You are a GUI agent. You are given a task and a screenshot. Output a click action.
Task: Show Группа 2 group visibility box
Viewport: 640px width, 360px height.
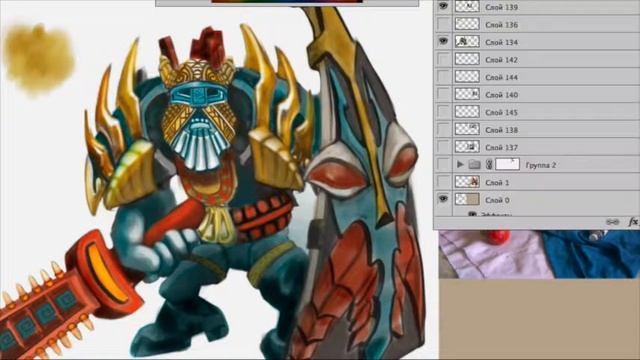coord(443,164)
